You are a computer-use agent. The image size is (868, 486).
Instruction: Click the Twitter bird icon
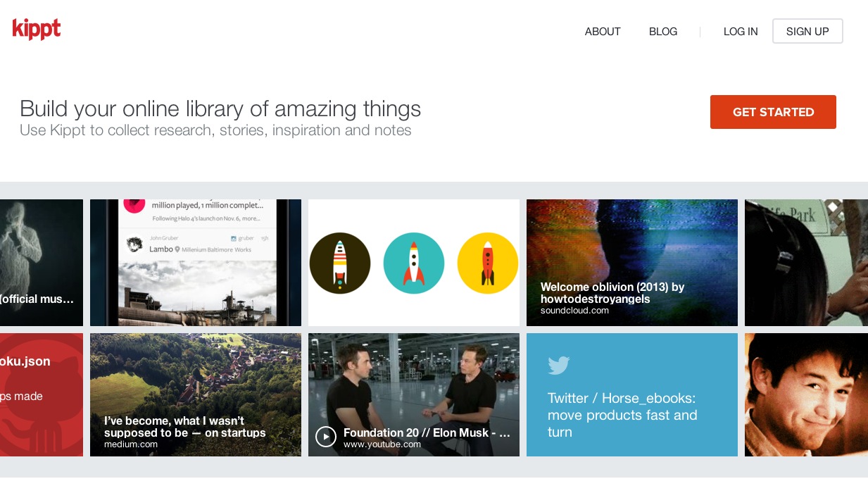click(x=559, y=365)
